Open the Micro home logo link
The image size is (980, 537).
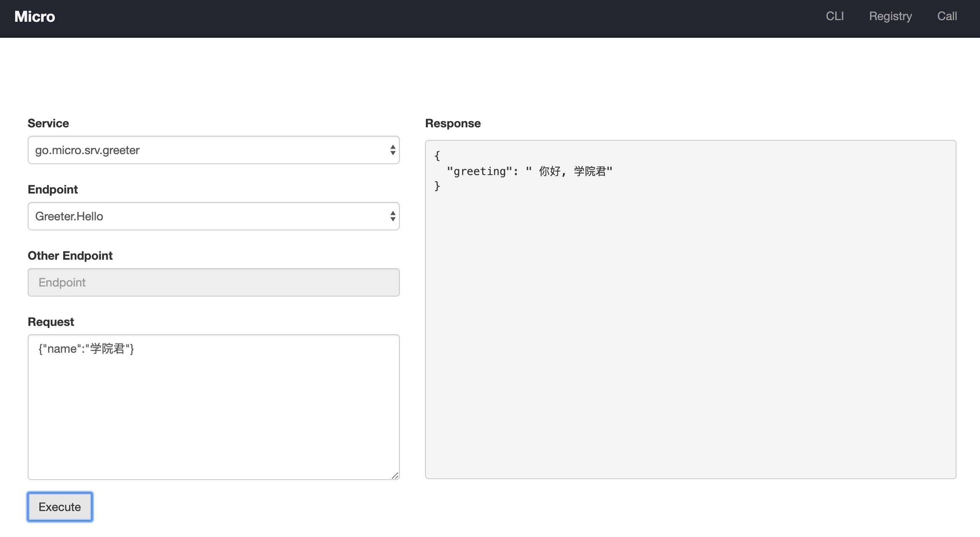point(35,17)
